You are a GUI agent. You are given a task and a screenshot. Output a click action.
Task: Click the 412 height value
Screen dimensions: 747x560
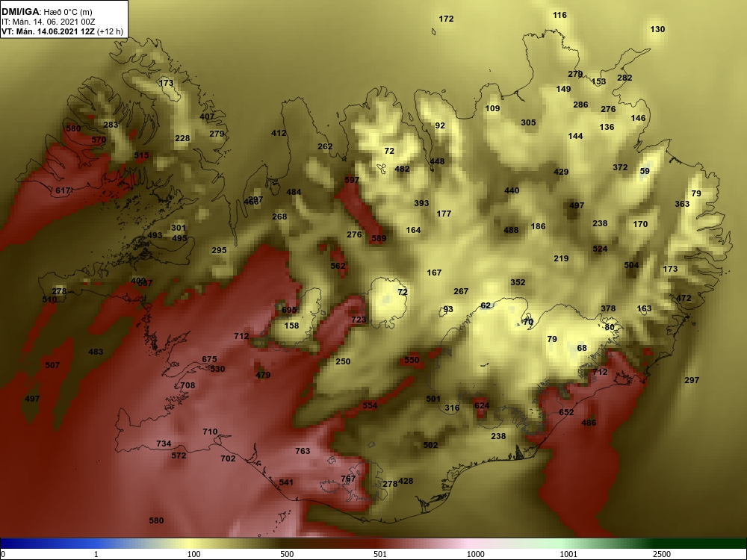(x=279, y=134)
